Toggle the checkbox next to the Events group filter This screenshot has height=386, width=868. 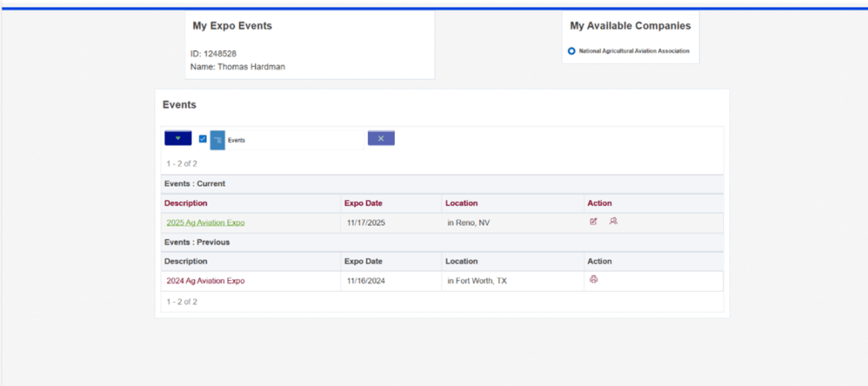pyautogui.click(x=203, y=139)
